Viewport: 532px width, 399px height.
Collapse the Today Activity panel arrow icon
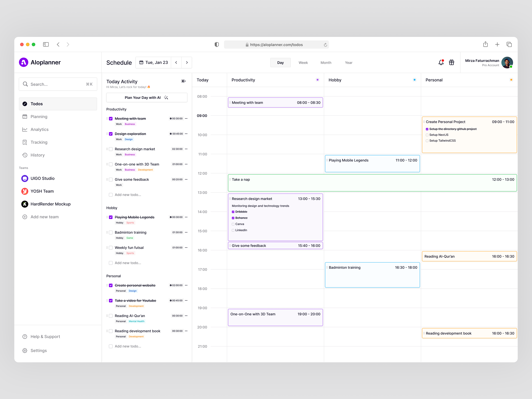(x=184, y=81)
